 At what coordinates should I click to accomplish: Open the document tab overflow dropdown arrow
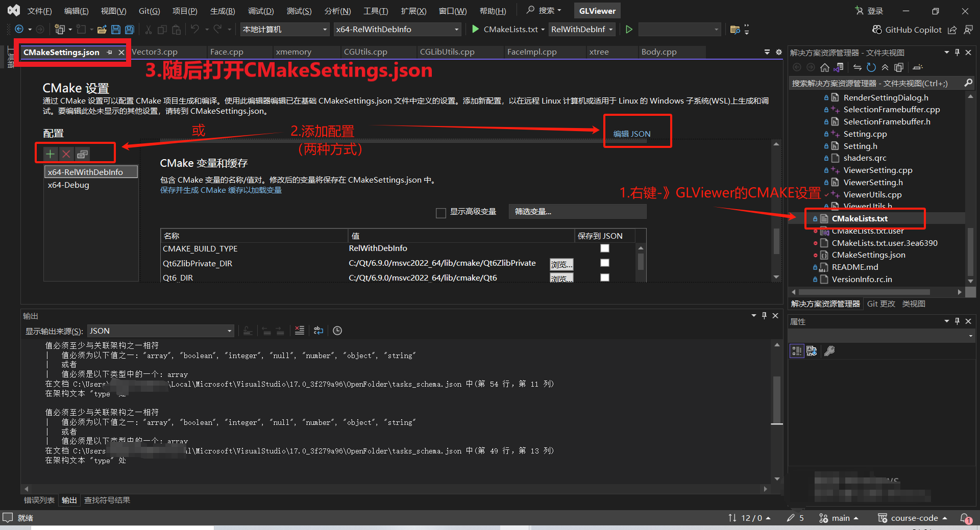point(767,52)
